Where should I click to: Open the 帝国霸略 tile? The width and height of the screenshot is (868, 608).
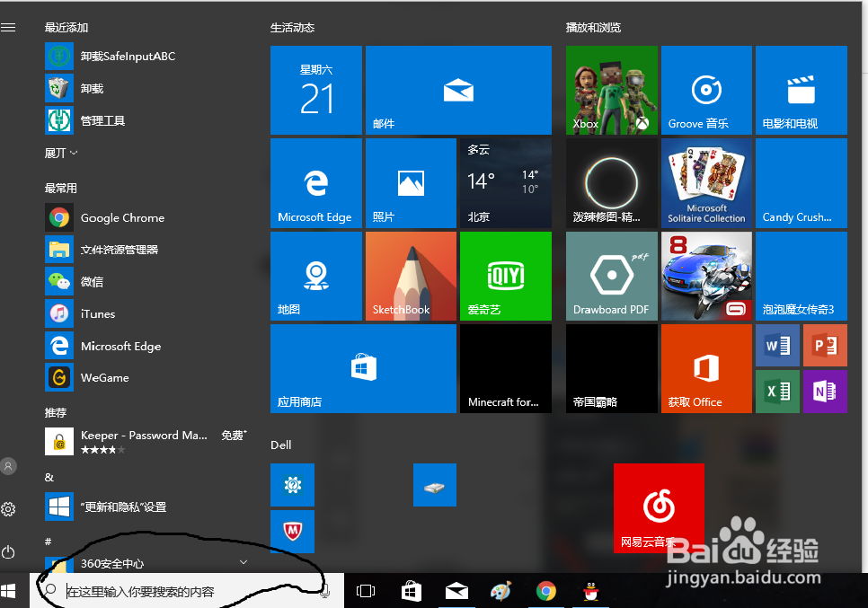612,368
